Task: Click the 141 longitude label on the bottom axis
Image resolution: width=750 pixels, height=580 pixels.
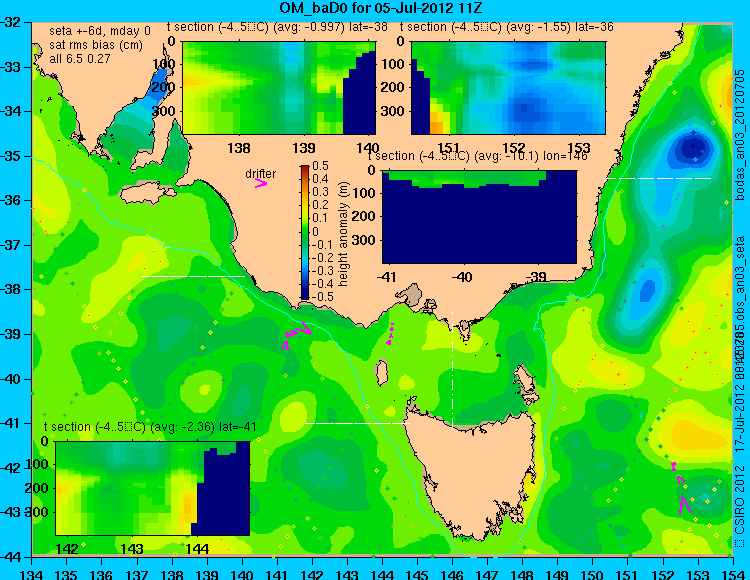Action: [277, 574]
